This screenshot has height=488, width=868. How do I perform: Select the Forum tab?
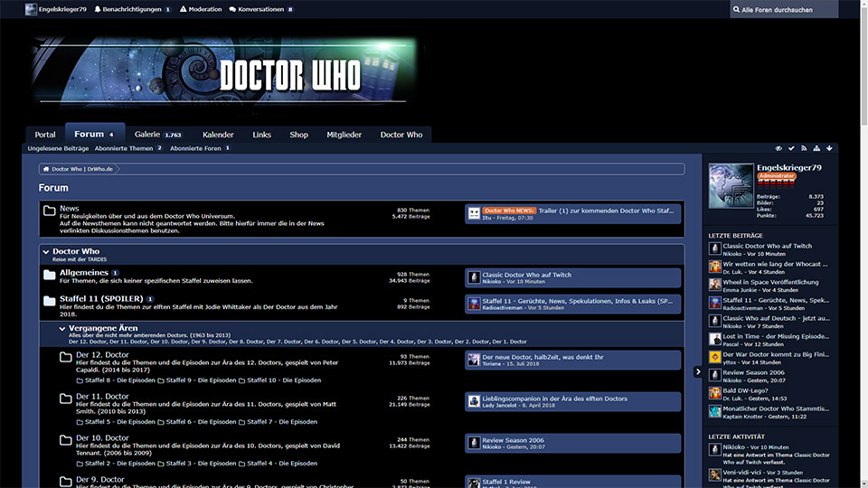[95, 134]
